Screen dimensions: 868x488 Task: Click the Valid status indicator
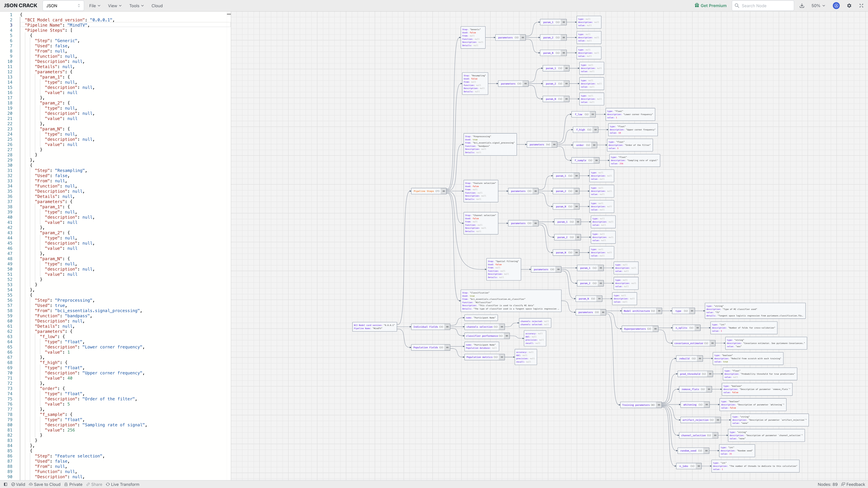18,484
